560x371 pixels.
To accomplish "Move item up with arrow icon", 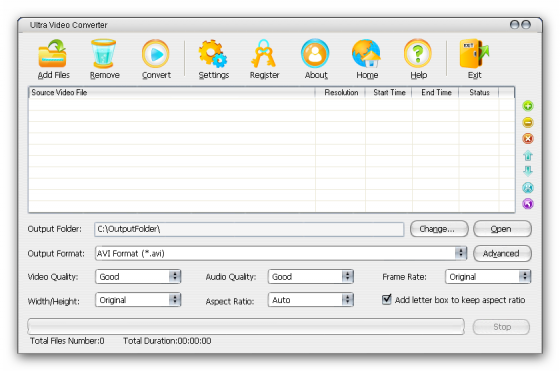I will (x=528, y=155).
